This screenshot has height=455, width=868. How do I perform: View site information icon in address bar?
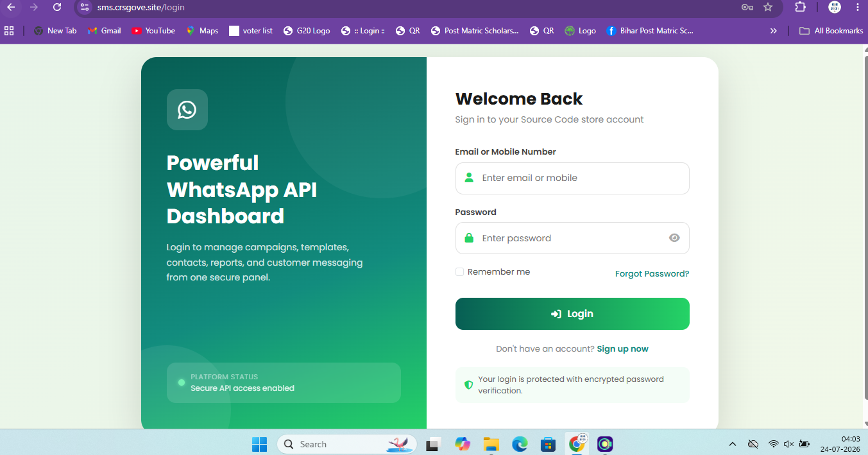85,7
